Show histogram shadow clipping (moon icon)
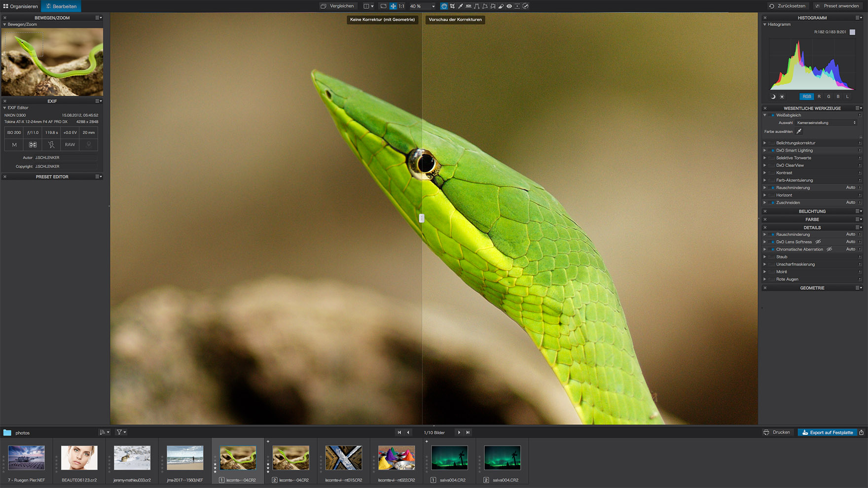868x488 pixels. [x=773, y=97]
